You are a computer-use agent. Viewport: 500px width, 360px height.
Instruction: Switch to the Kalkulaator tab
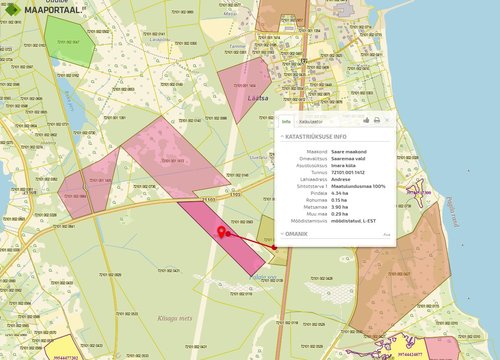click(311, 122)
